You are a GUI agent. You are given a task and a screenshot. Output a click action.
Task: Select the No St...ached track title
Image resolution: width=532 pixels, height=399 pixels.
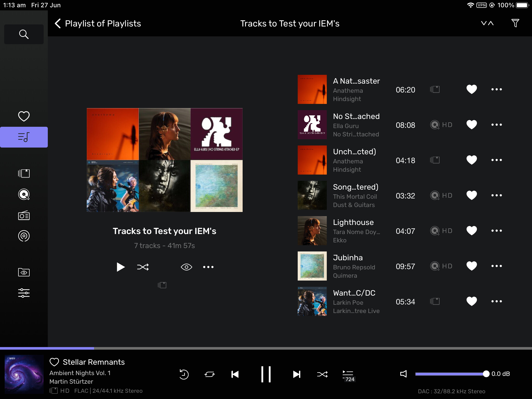point(356,116)
